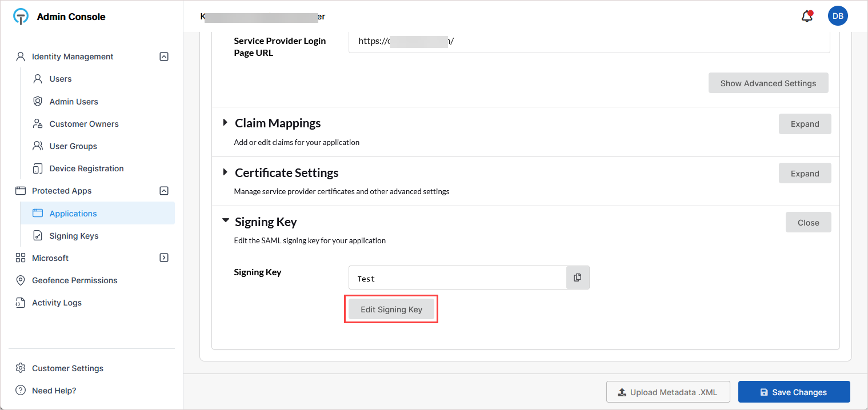This screenshot has width=868, height=410.
Task: Expand Claim Mappings using its triangle
Action: 225,123
